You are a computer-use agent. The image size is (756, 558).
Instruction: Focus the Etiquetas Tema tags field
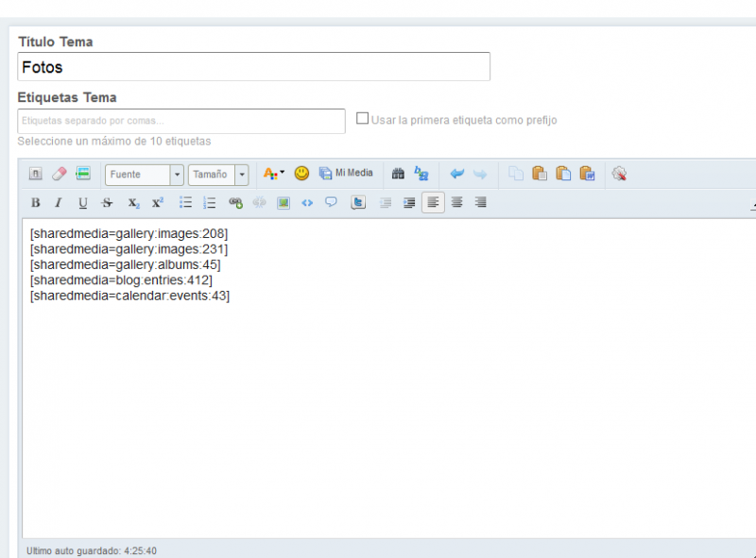[181, 121]
